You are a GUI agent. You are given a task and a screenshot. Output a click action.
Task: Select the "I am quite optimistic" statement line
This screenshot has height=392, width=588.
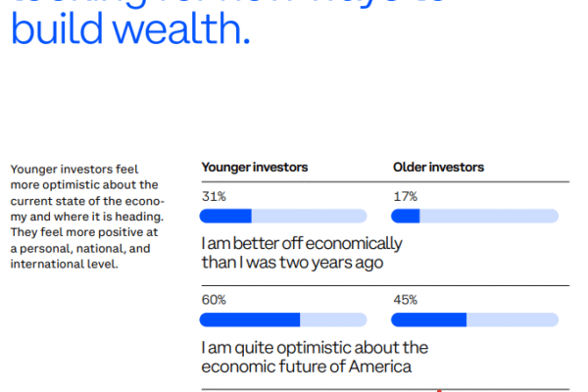click(x=314, y=348)
